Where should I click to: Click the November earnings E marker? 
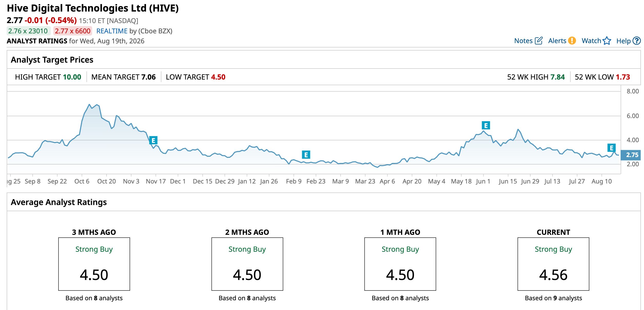(x=153, y=140)
